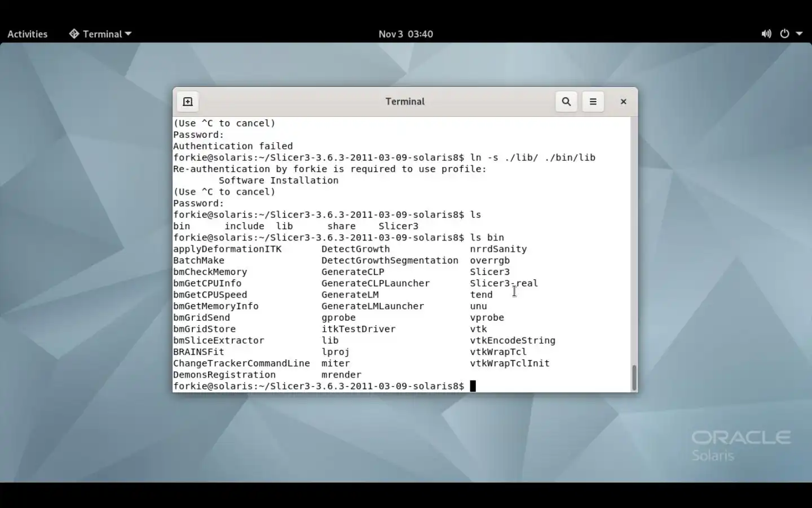Click the 'bmGridSend' entry
Viewport: 812px width, 508px height.
coord(201,317)
